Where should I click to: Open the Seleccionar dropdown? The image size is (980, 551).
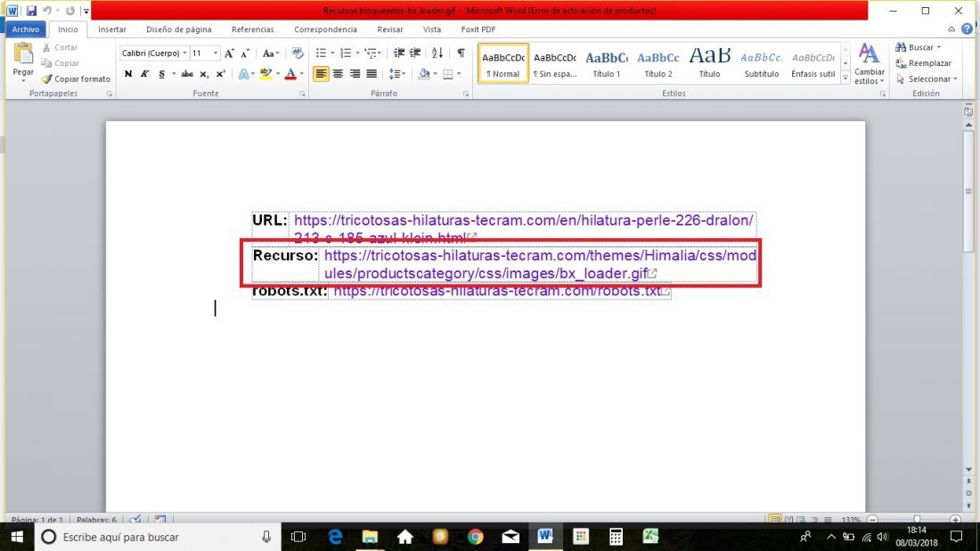(927, 78)
